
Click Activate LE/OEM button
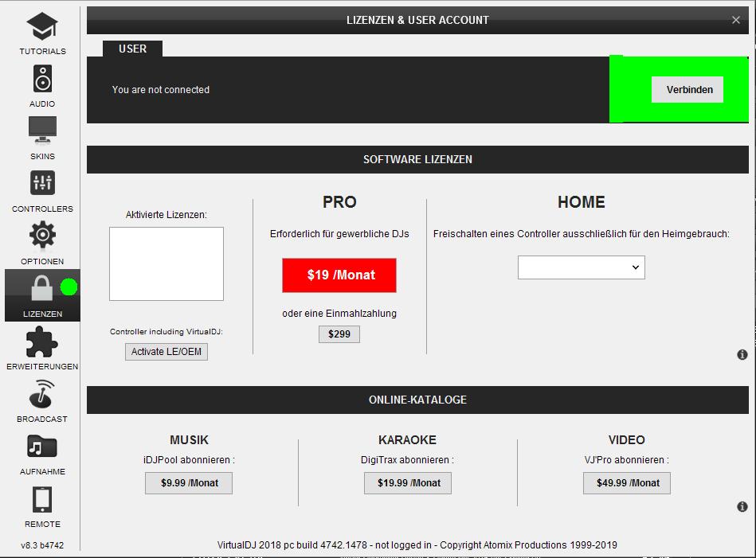[x=166, y=352]
